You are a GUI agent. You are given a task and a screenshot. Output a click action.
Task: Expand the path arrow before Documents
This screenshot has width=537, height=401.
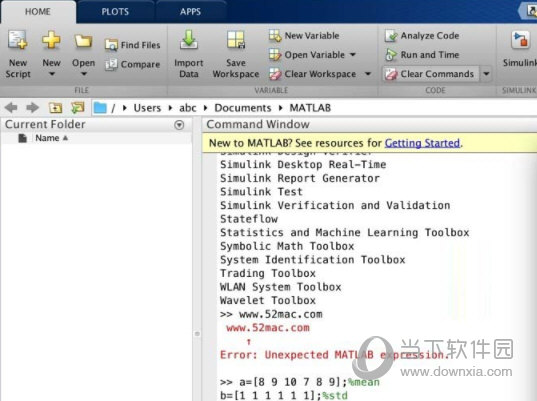click(205, 108)
